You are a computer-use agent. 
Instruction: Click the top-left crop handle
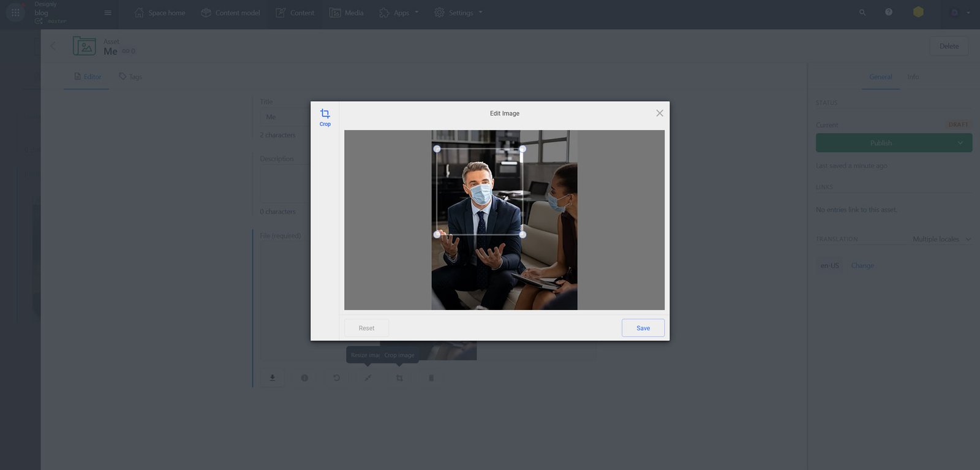pyautogui.click(x=437, y=149)
